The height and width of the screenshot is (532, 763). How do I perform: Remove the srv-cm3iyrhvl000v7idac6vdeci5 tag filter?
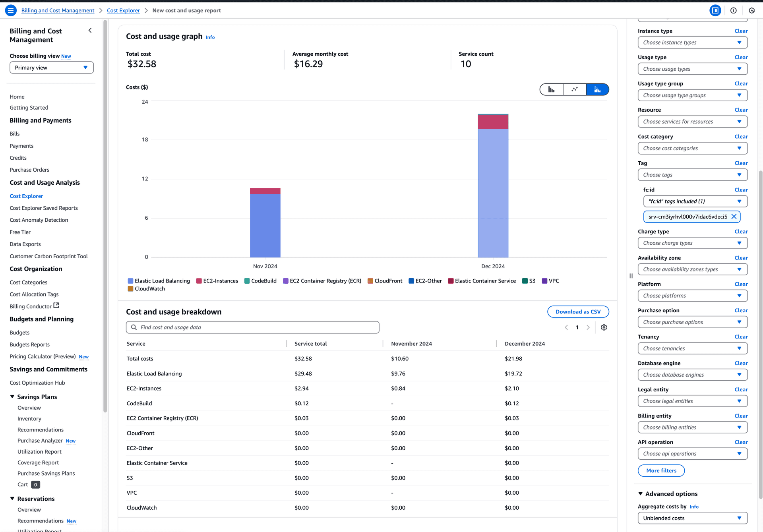(734, 217)
